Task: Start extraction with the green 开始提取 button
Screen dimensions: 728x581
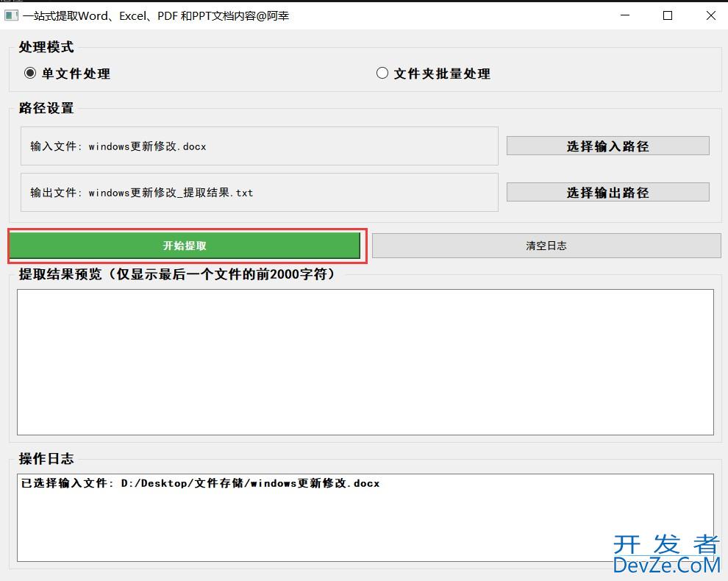Action: point(185,246)
